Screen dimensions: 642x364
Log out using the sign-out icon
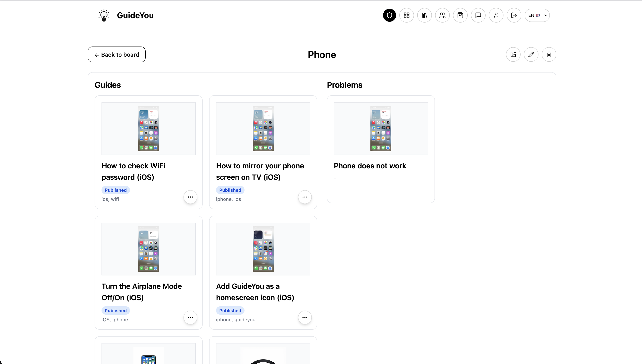tap(514, 15)
